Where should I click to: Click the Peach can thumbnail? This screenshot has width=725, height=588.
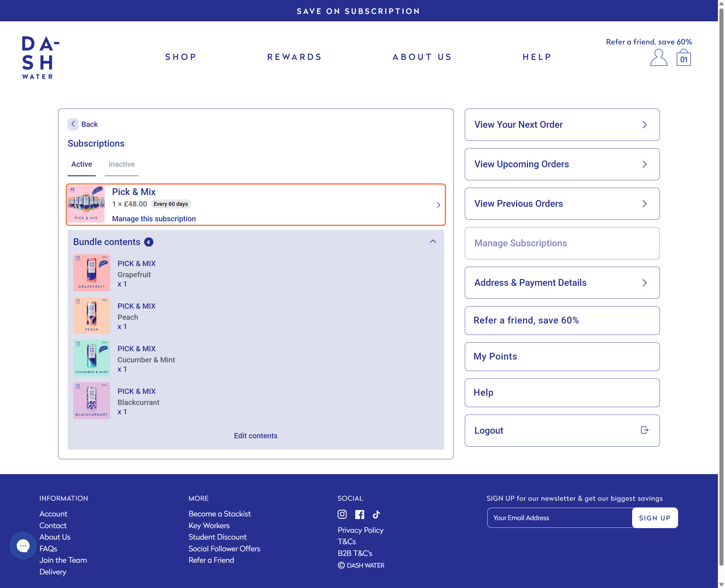click(x=91, y=315)
